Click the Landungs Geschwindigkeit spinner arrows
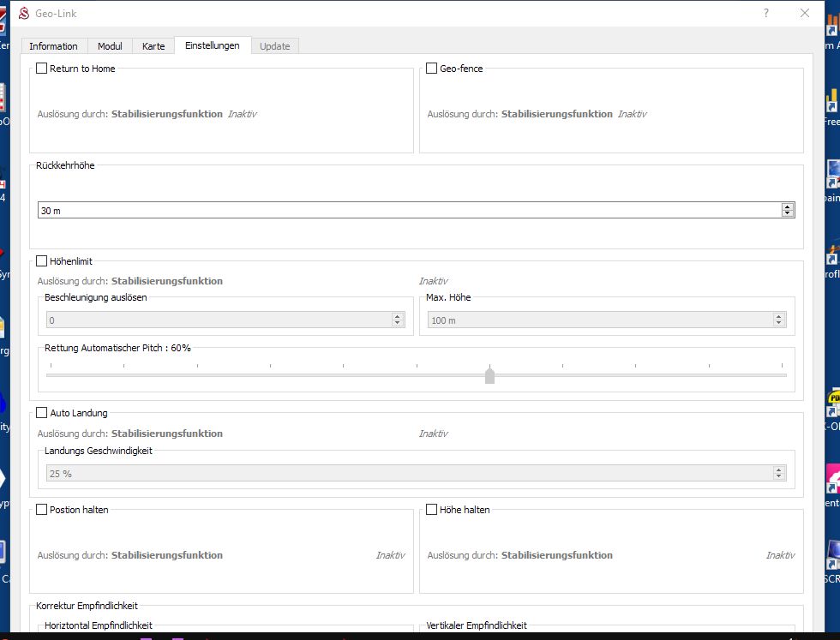 [779, 473]
